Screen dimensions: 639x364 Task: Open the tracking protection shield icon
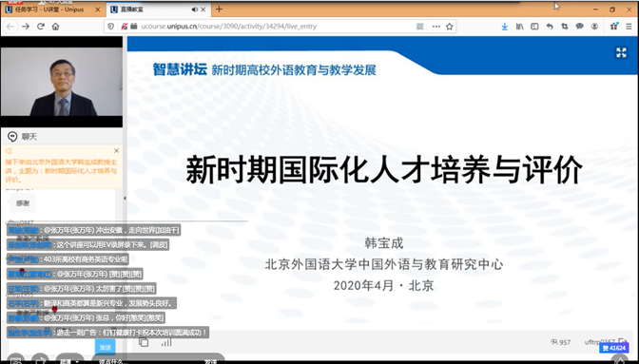coord(111,27)
